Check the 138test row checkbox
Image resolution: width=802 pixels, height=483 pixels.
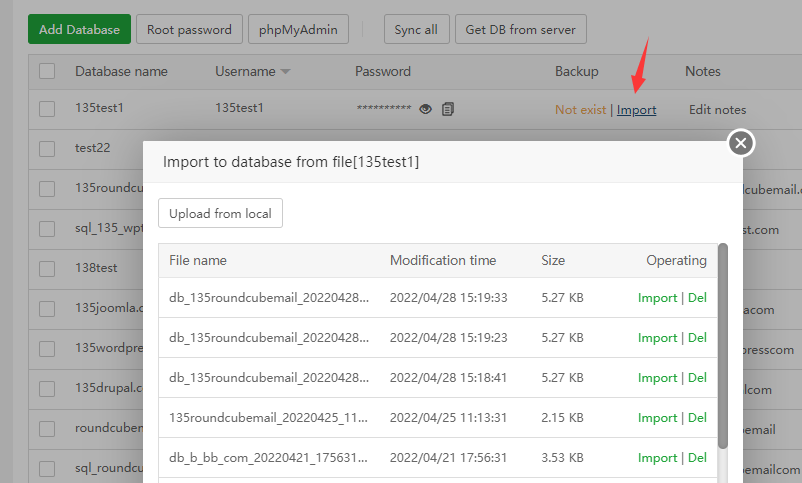(x=47, y=268)
